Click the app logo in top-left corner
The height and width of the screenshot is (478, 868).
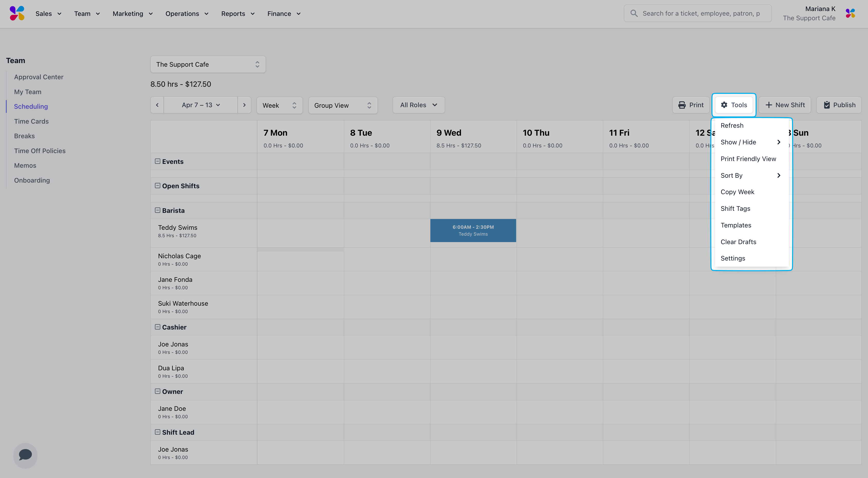pos(17,14)
